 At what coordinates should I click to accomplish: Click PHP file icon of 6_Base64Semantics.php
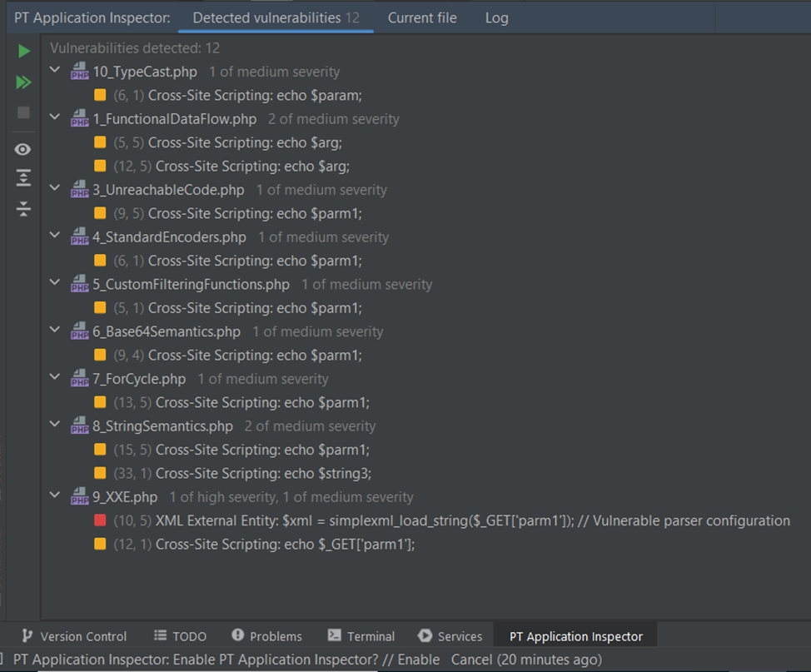coord(80,331)
